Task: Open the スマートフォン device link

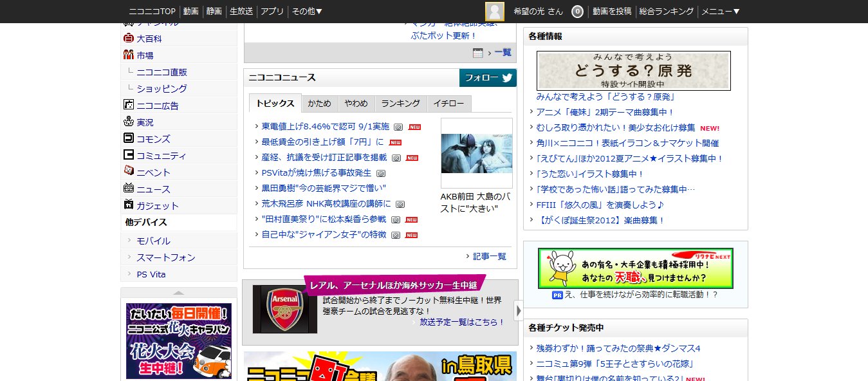Action: pyautogui.click(x=166, y=257)
